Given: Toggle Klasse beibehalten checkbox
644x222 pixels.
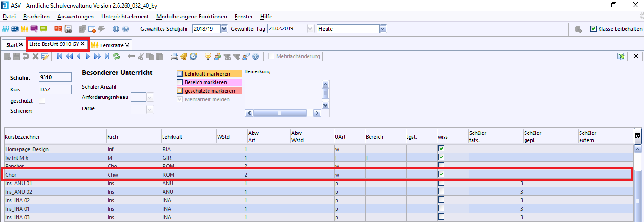Looking at the screenshot, I should [594, 29].
